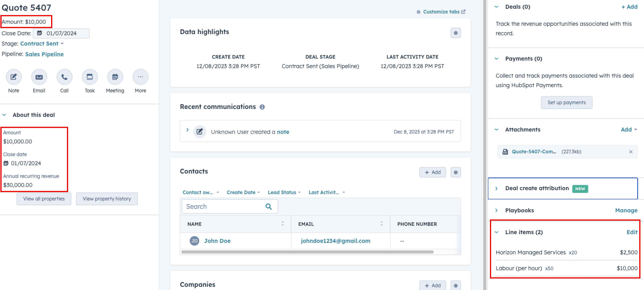The image size is (644, 290).
Task: Open calendar icon in Close Date header field
Action: [39, 33]
